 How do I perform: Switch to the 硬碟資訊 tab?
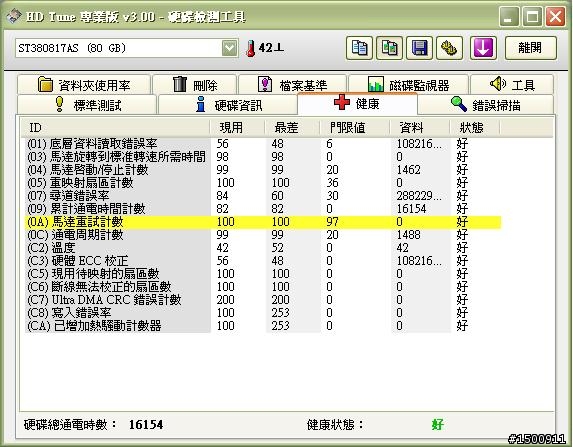(x=228, y=105)
